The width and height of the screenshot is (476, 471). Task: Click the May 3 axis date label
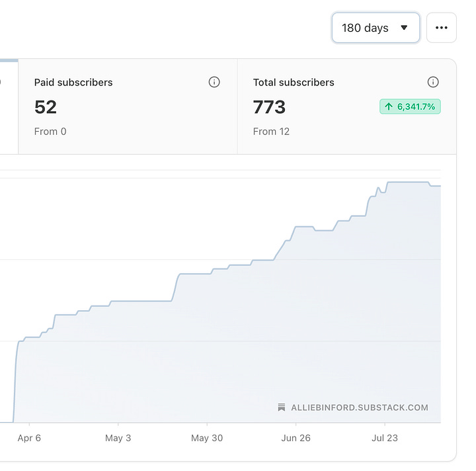tap(118, 438)
